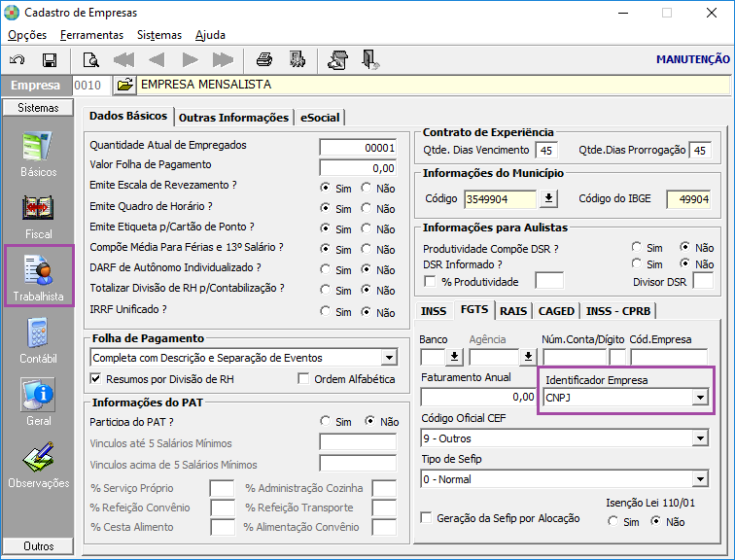Open print preview magnifier icon
The height and width of the screenshot is (560, 735).
point(90,60)
